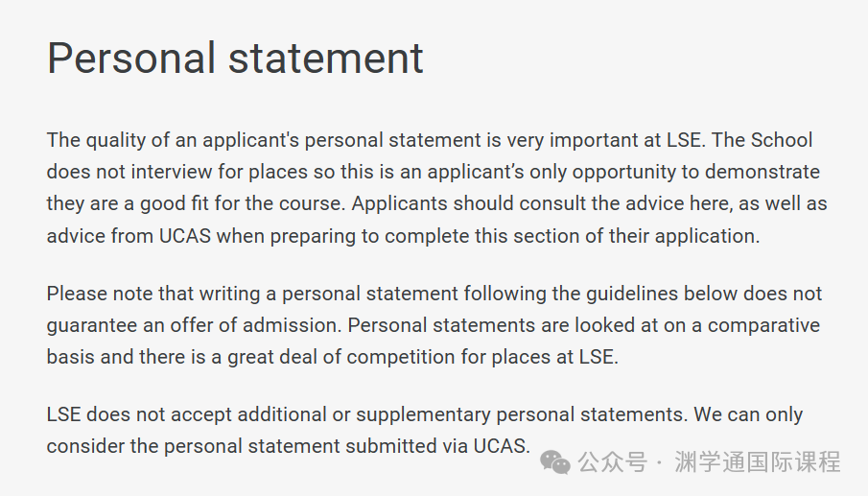868x496 pixels.
Task: Click 'LSE.' ending 'very important at LSE'
Action: point(686,139)
